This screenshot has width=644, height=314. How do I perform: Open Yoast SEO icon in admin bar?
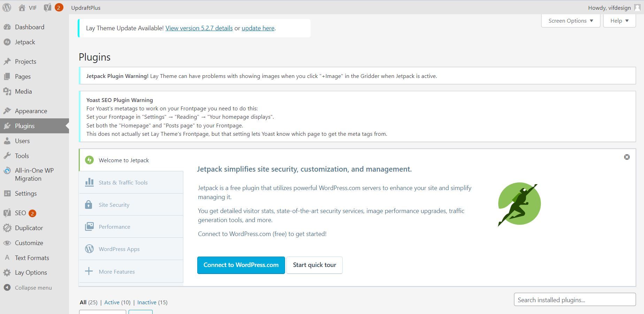point(48,8)
